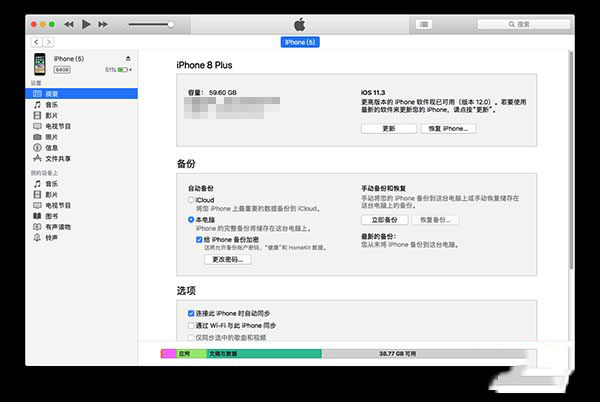The width and height of the screenshot is (600, 402).
Task: Open 信息 in sidebar
Action: pos(82,148)
